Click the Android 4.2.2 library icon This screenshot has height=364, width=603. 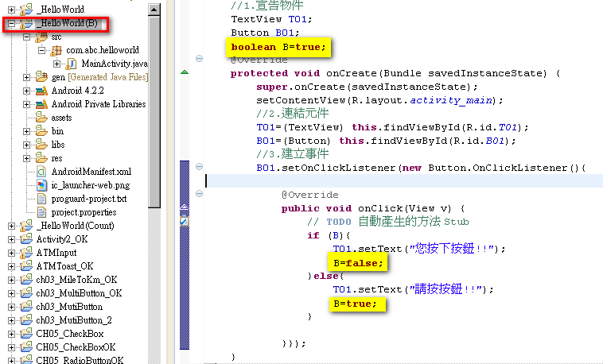[41, 91]
